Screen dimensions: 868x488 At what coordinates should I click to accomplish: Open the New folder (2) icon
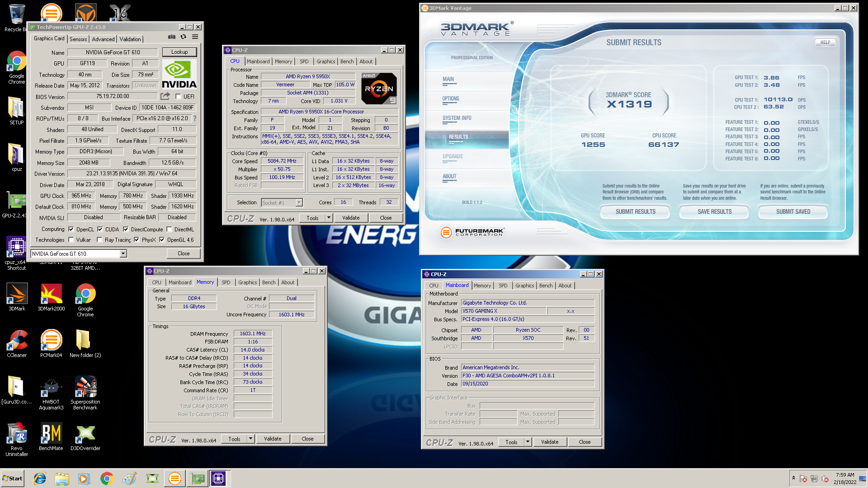click(85, 344)
